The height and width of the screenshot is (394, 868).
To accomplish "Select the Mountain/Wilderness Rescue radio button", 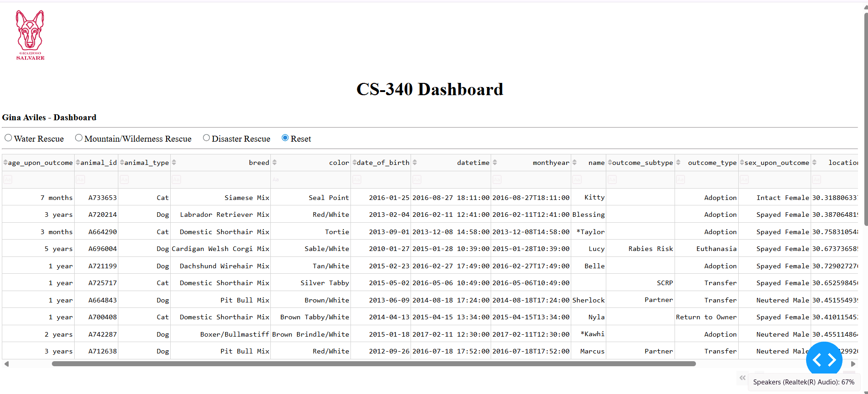I will (79, 138).
